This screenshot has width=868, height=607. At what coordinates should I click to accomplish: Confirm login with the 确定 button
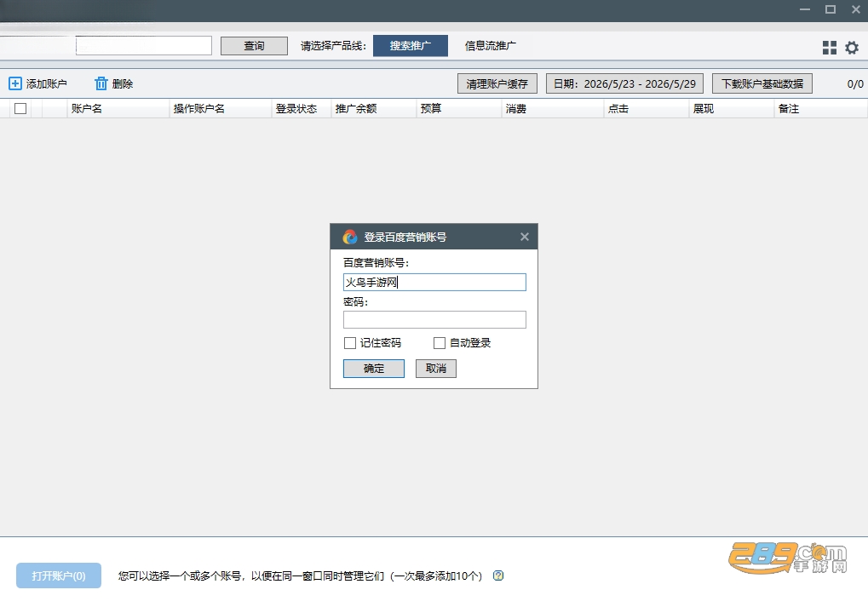coord(374,369)
